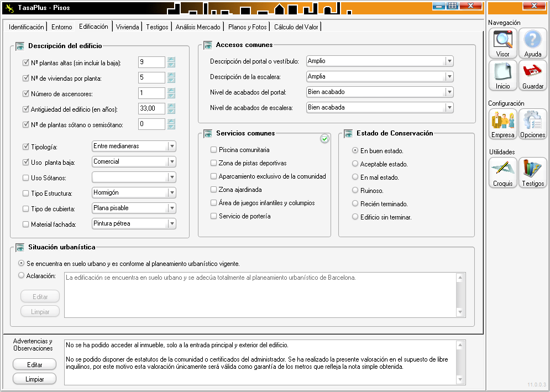Open the Descripción de la escalera dropdown

click(x=449, y=77)
